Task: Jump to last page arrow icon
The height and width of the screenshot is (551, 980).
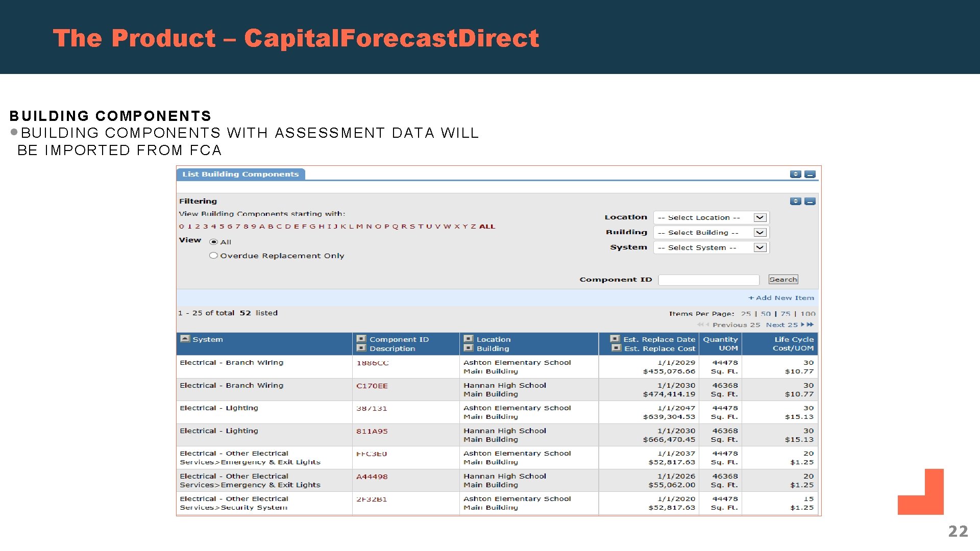Action: [x=811, y=324]
